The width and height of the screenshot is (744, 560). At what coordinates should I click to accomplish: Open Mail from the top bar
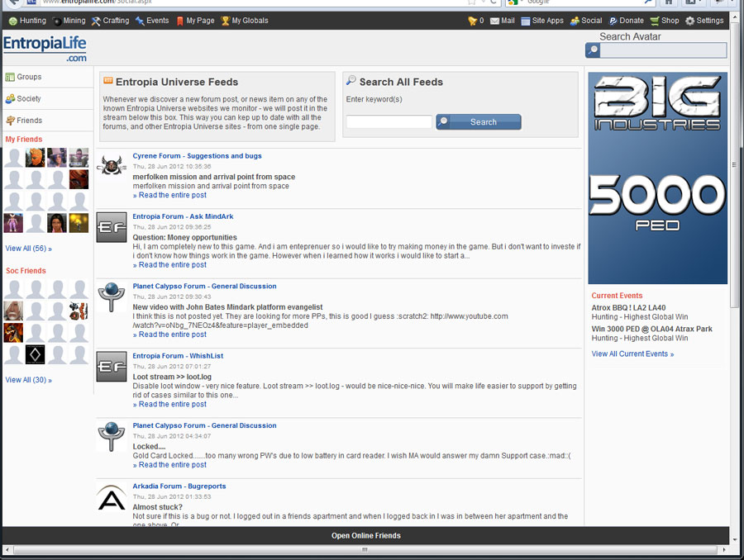pos(503,21)
